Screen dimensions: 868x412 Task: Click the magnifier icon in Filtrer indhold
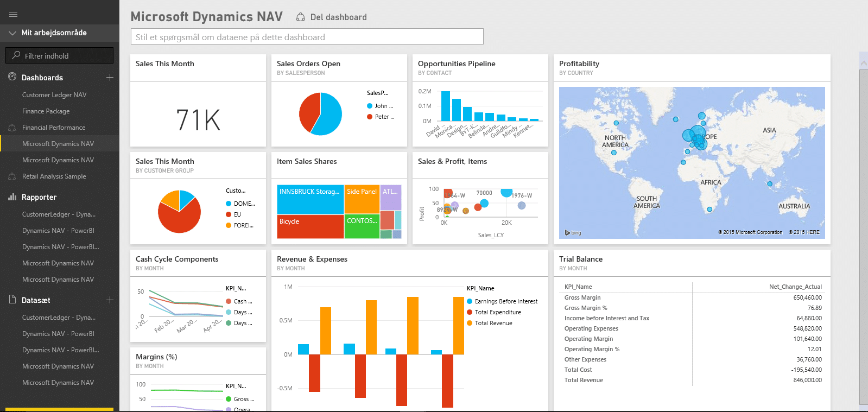pyautogui.click(x=16, y=55)
